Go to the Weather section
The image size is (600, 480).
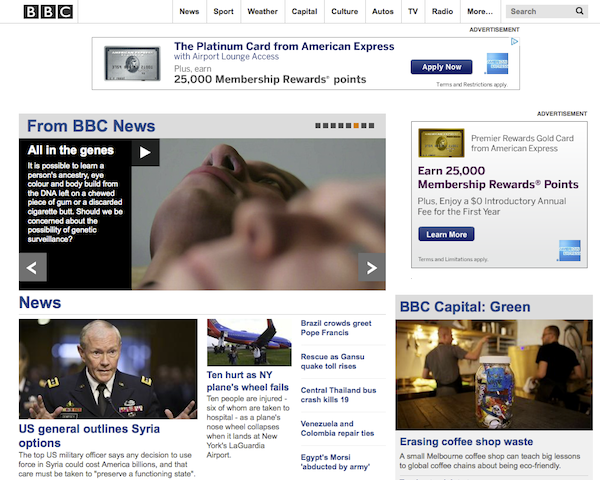tap(262, 11)
